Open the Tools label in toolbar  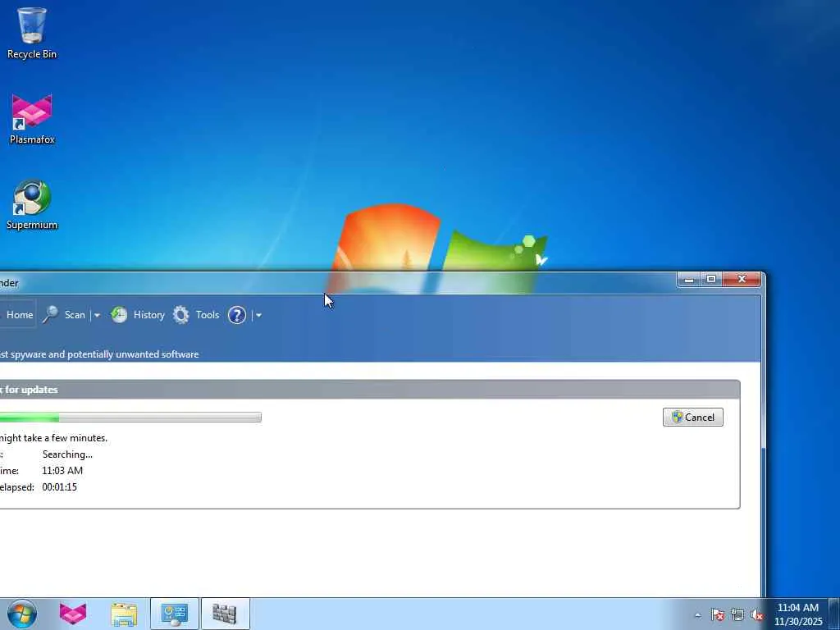pos(208,315)
